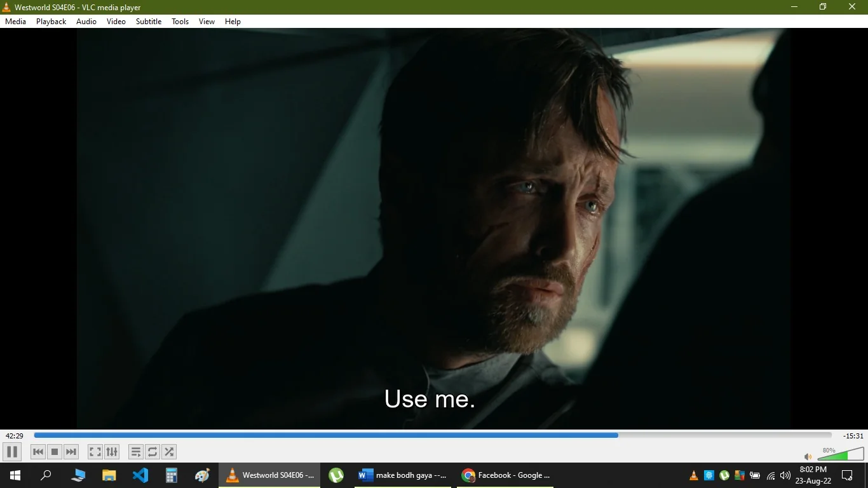
Task: Click the video frame showing the man
Action: click(x=434, y=229)
